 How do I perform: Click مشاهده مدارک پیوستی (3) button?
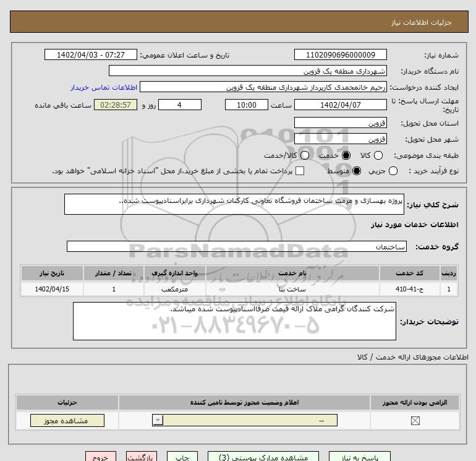(x=263, y=457)
